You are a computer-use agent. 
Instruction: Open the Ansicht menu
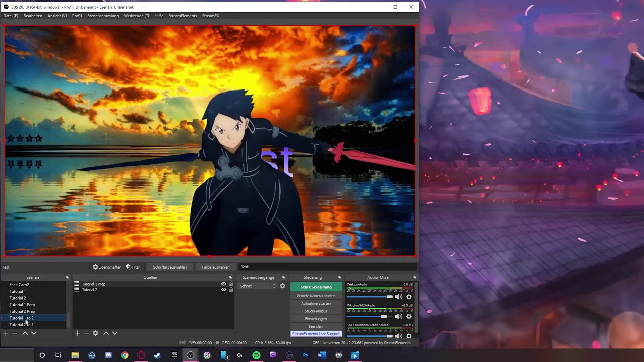click(57, 16)
